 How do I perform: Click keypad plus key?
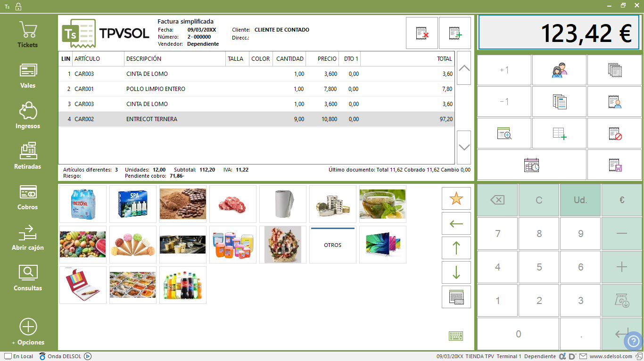[622, 267]
